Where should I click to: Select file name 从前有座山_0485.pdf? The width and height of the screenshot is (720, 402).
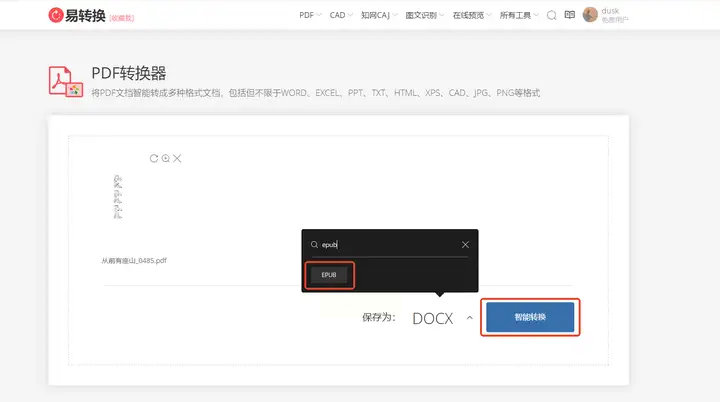point(134,260)
